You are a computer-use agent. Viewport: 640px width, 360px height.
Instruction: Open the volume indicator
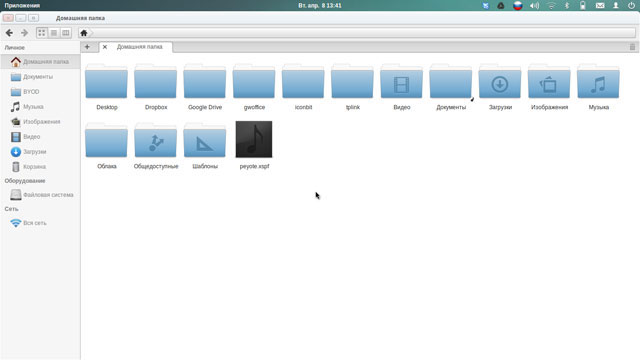point(534,5)
